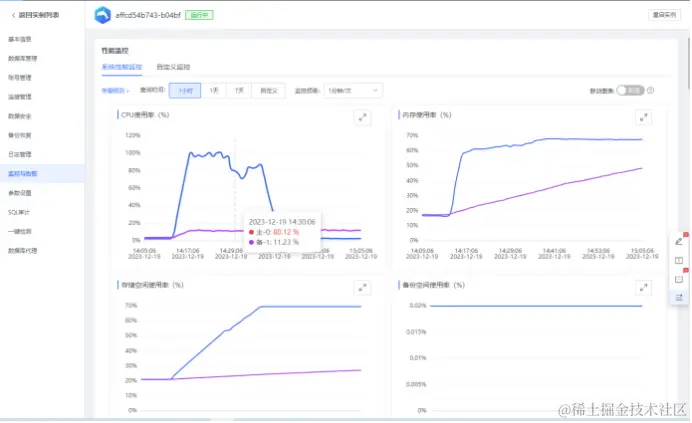Select the 1天 time range
692x423 pixels.
pos(214,91)
